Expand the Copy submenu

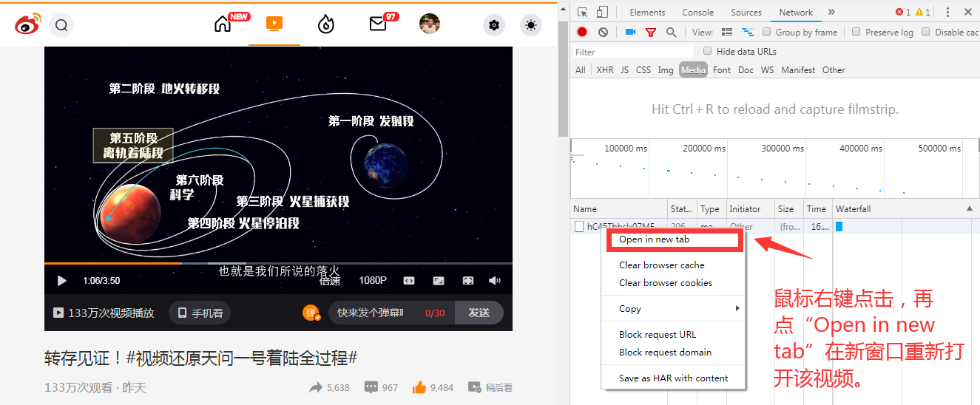(673, 309)
